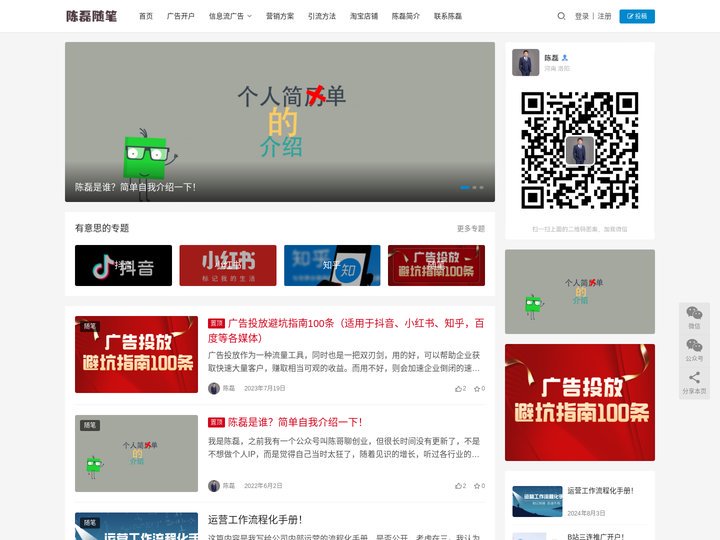Favorite the 广告投放避坑指南 article star icon
Screen dimensions: 720x540
click(x=479, y=388)
